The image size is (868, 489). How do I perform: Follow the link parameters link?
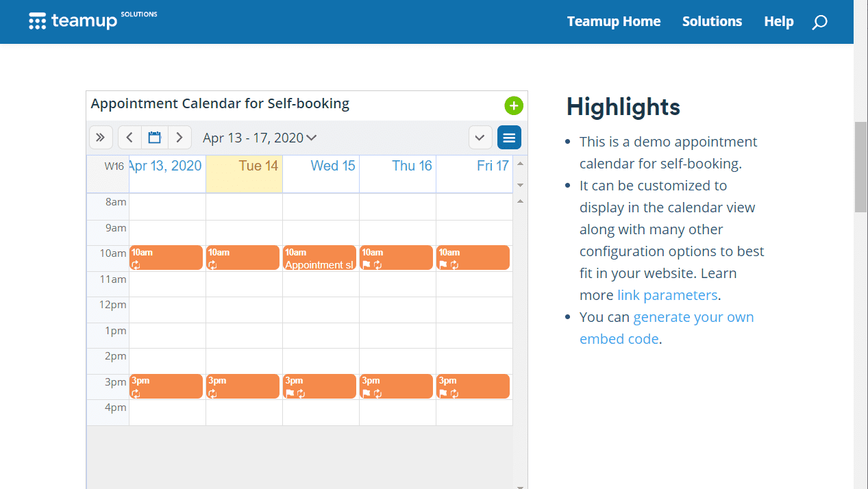(667, 295)
